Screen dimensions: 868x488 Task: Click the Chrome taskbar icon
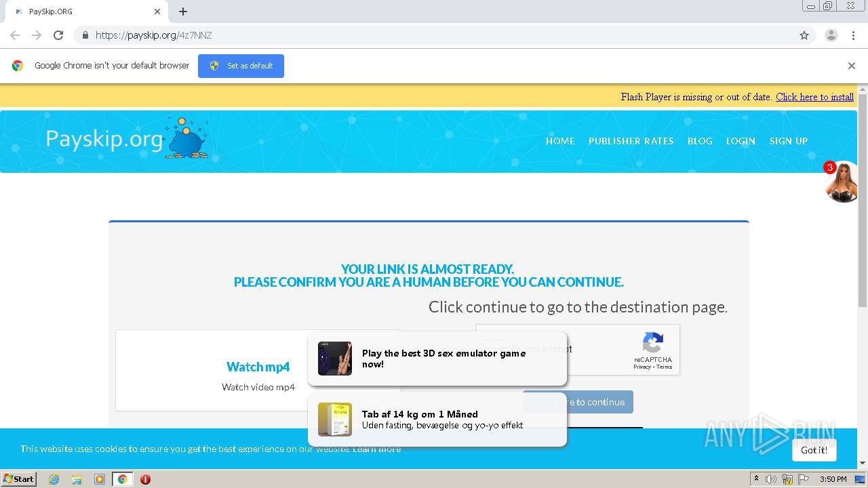point(122,479)
